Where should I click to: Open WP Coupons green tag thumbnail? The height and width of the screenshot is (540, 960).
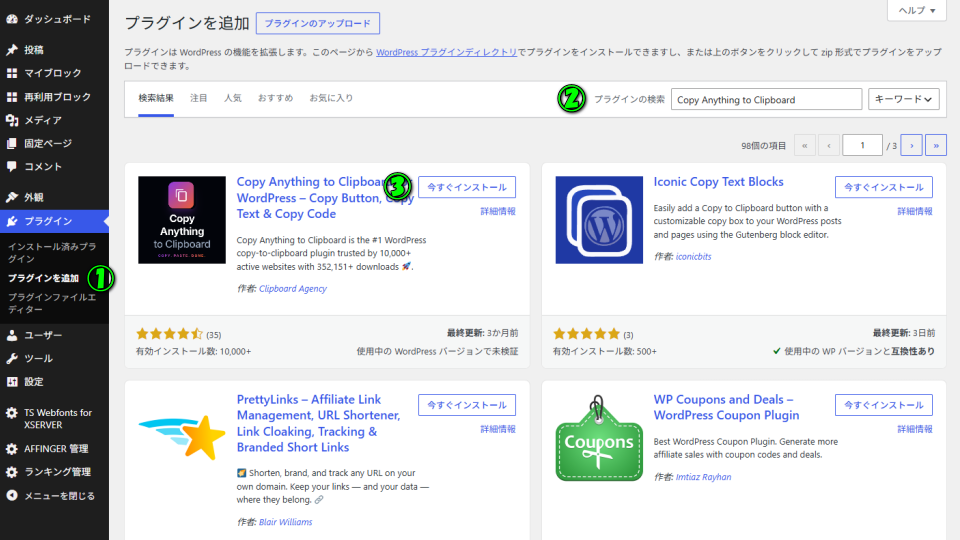pyautogui.click(x=599, y=437)
